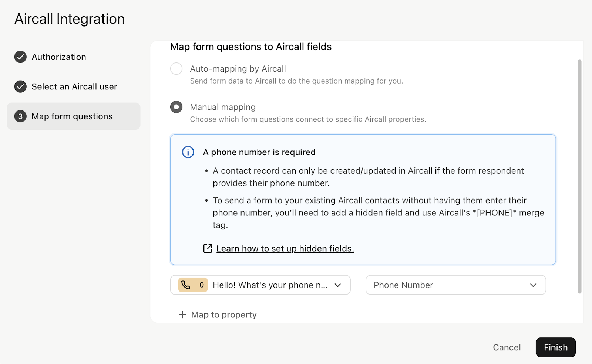Click the 'Map form questions to Aircall fields' heading
The height and width of the screenshot is (364, 592).
pyautogui.click(x=251, y=47)
